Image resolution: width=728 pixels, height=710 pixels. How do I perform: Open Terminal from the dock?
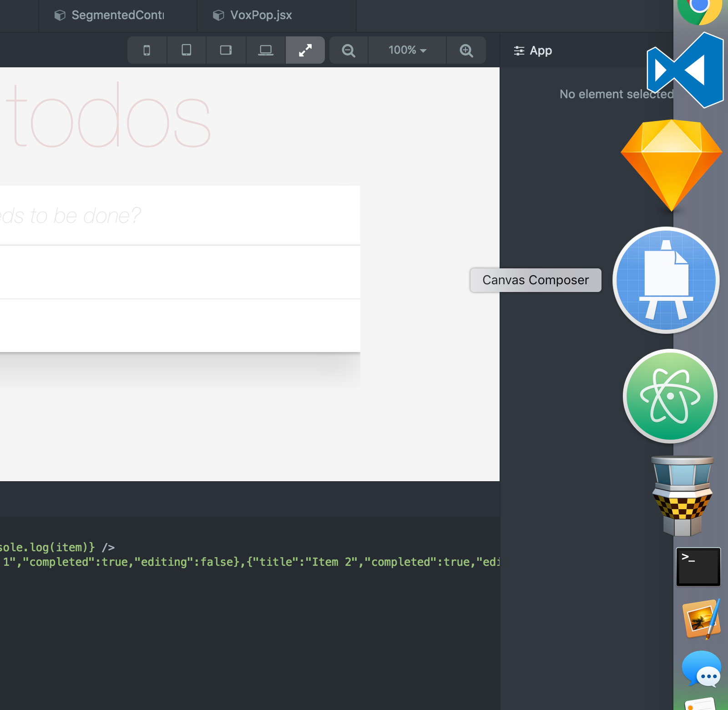click(x=698, y=566)
